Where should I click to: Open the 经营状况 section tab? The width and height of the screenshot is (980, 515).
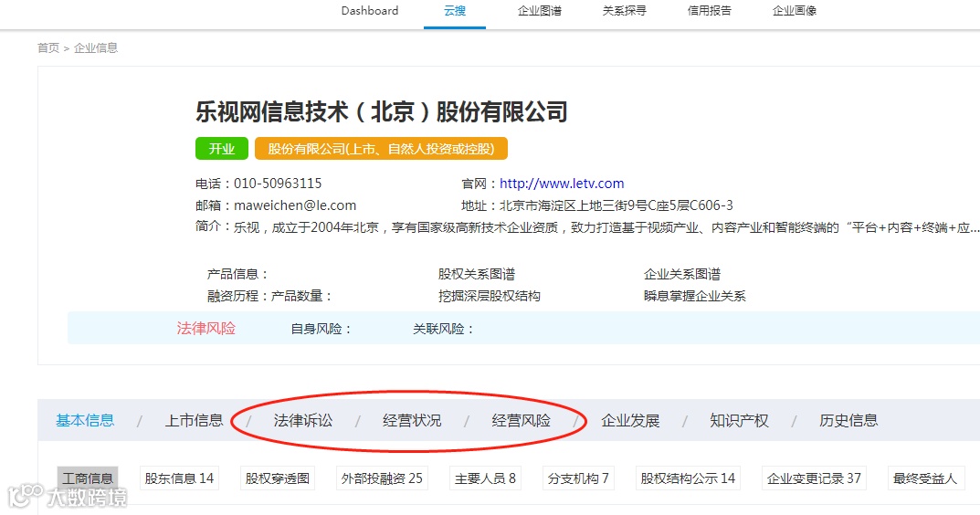412,421
